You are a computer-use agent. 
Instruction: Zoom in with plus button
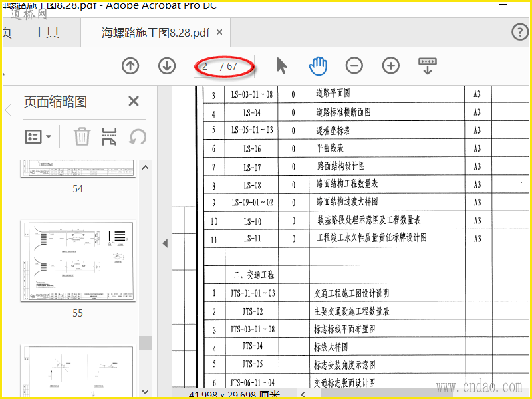tap(391, 66)
